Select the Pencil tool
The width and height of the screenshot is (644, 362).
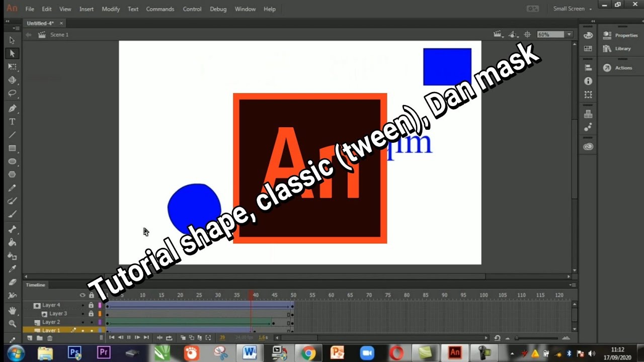12,188
